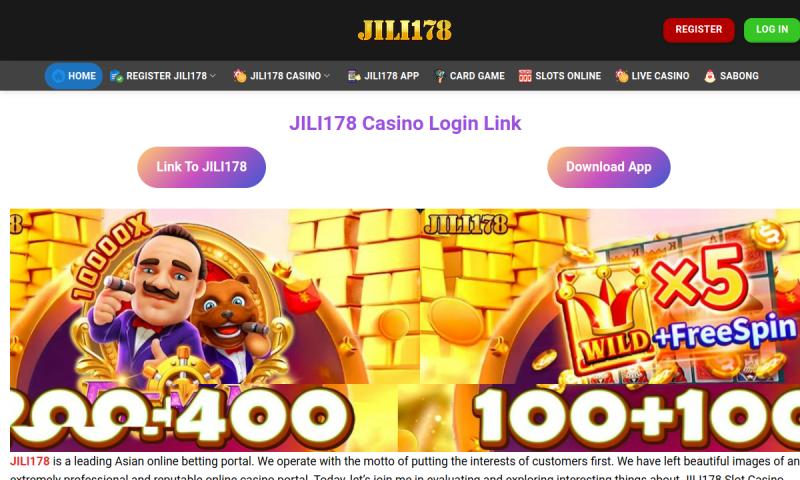The width and height of the screenshot is (800, 480).
Task: Click the Card Game icon
Action: 439,76
